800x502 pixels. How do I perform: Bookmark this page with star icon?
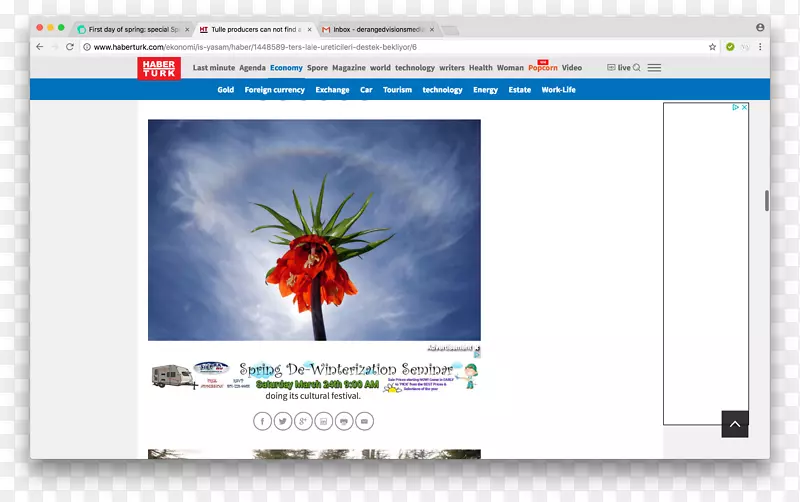(712, 47)
